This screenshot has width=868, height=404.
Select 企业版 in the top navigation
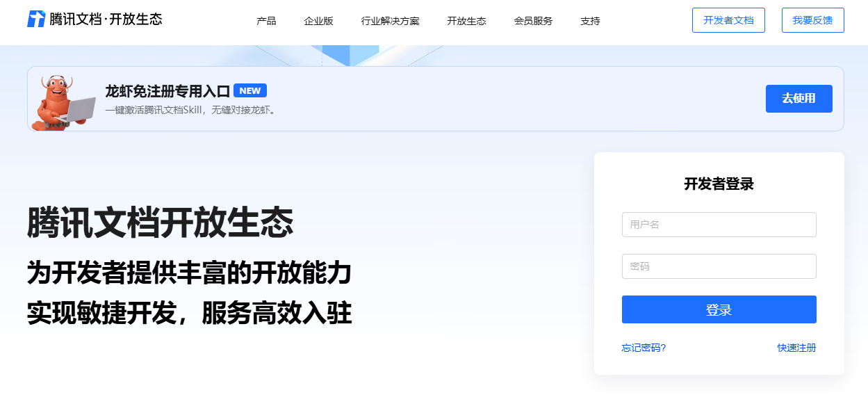[318, 21]
